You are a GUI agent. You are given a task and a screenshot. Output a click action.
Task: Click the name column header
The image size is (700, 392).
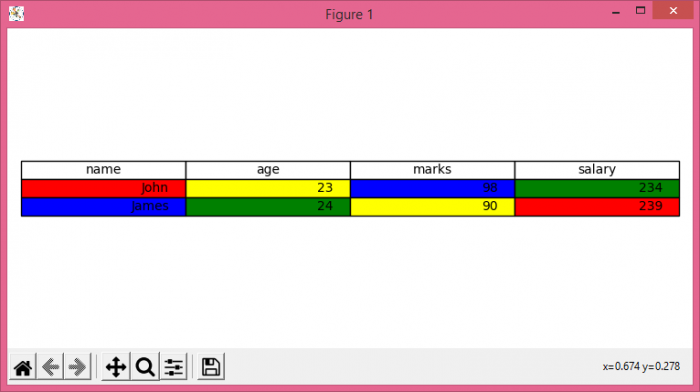(x=104, y=170)
